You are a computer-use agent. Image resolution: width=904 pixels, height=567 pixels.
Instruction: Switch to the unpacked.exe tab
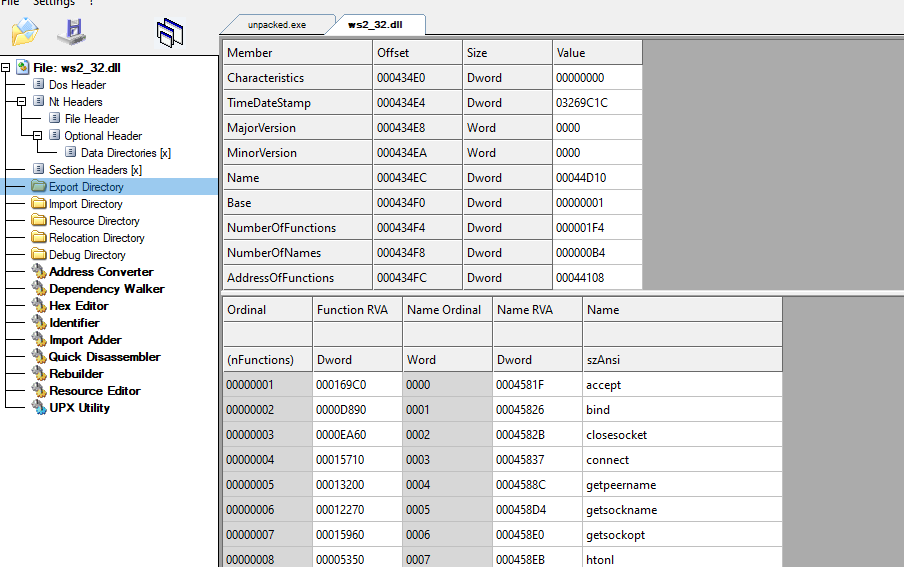[x=277, y=24]
